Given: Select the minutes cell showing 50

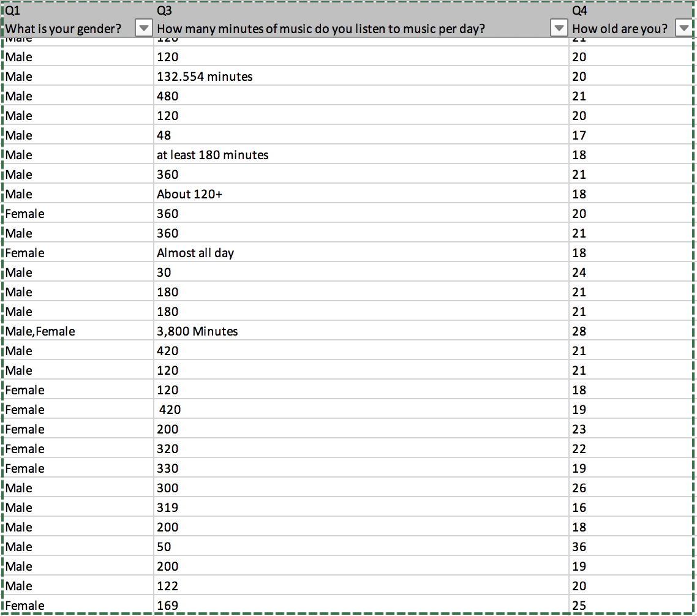Looking at the screenshot, I should tap(361, 547).
